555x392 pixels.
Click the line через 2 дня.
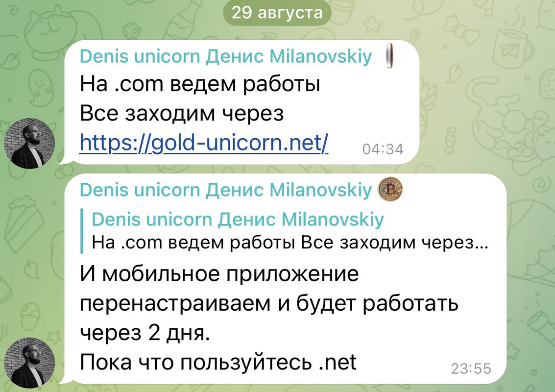tap(145, 333)
